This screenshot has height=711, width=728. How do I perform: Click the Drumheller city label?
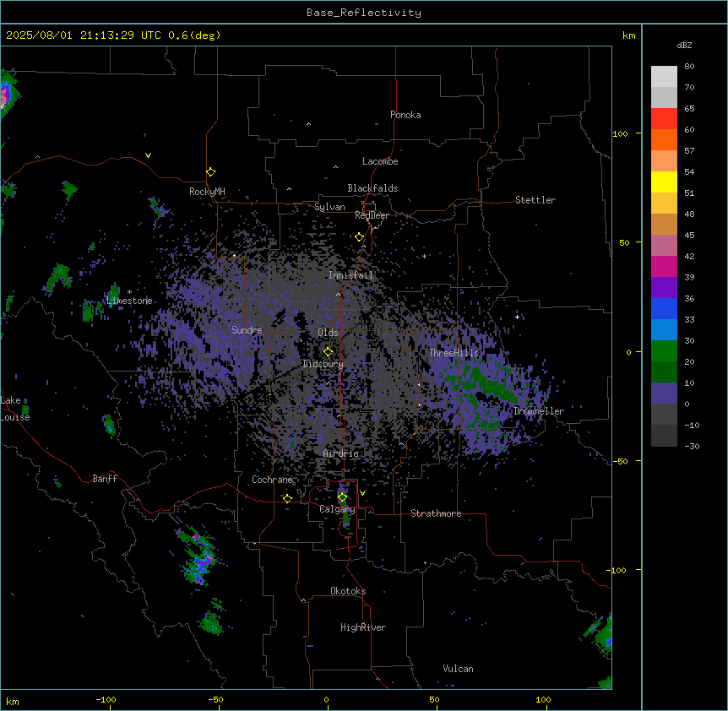point(539,411)
